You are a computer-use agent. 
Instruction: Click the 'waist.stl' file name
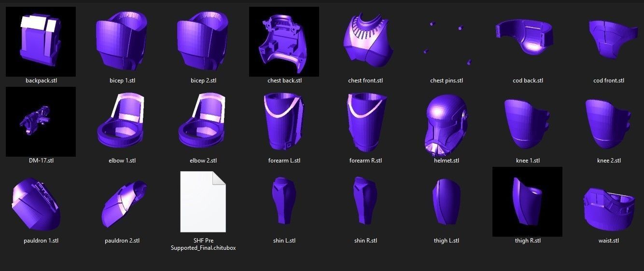609,241
